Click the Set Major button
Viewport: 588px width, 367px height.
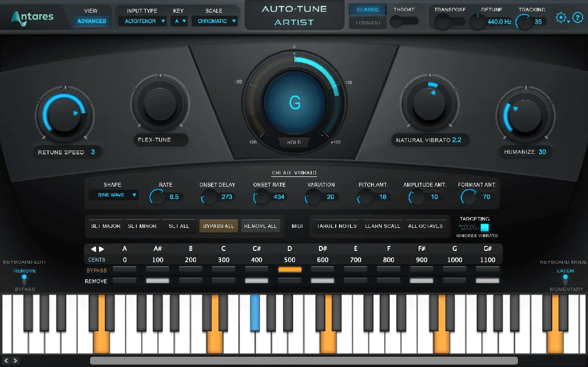[106, 226]
